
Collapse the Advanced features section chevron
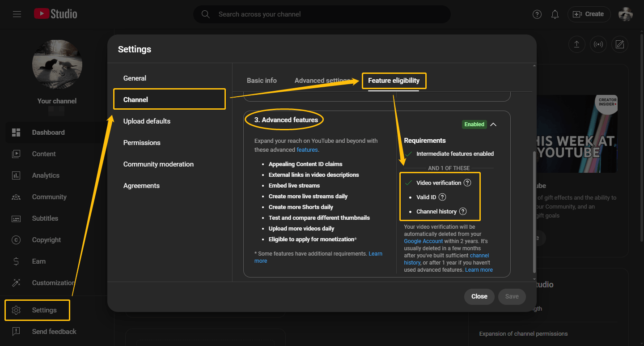tap(493, 124)
